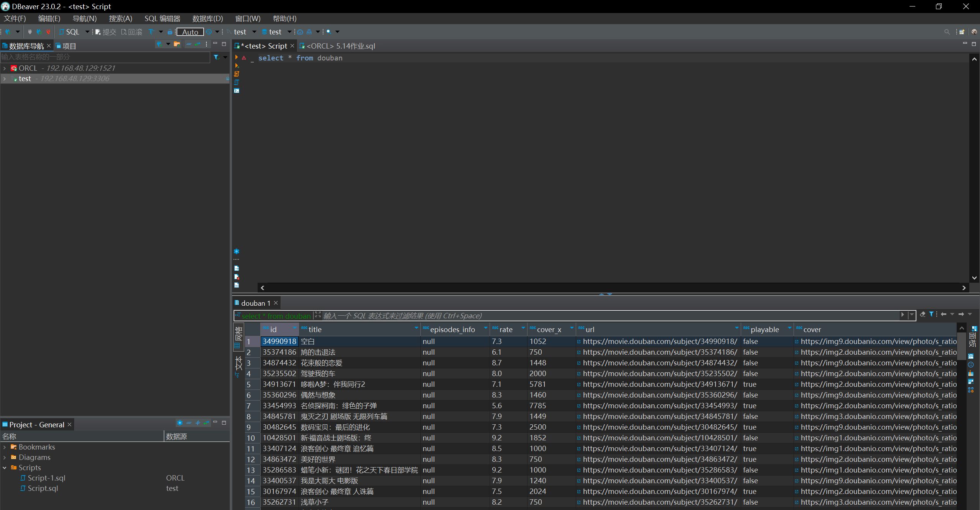Click the collapse all icon in navigator panel
The height and width of the screenshot is (510, 980).
pyautogui.click(x=188, y=44)
